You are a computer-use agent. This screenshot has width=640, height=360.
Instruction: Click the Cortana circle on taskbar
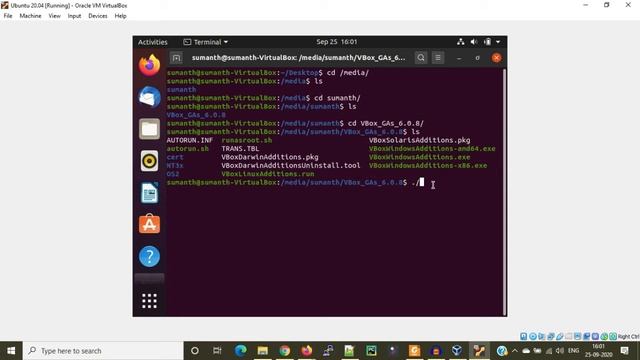tap(195, 351)
